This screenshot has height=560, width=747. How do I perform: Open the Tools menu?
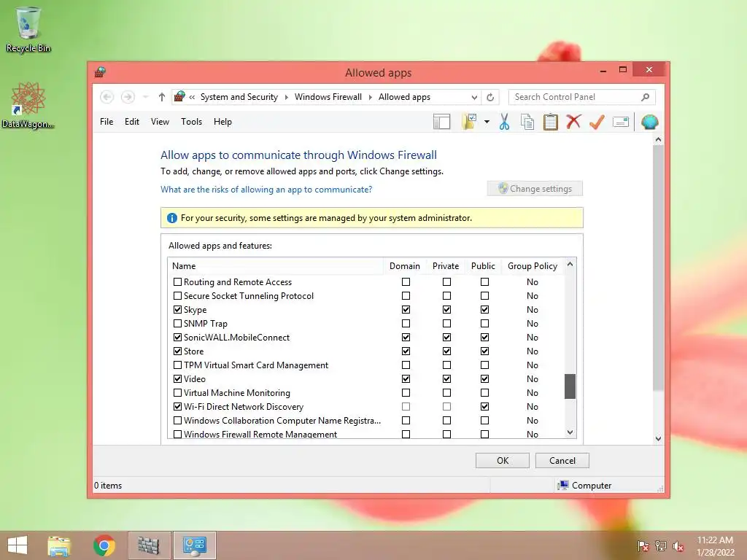[x=192, y=122]
